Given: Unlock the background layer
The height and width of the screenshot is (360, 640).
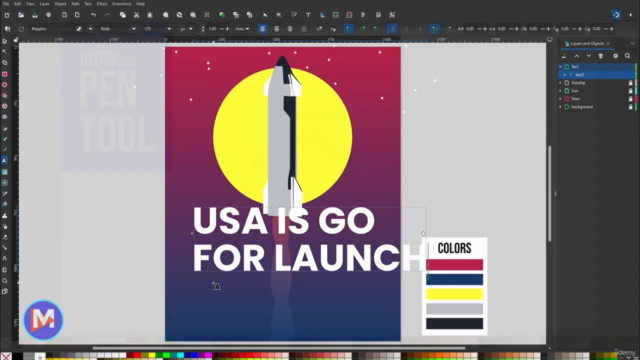Looking at the screenshot, I should pyautogui.click(x=630, y=107).
